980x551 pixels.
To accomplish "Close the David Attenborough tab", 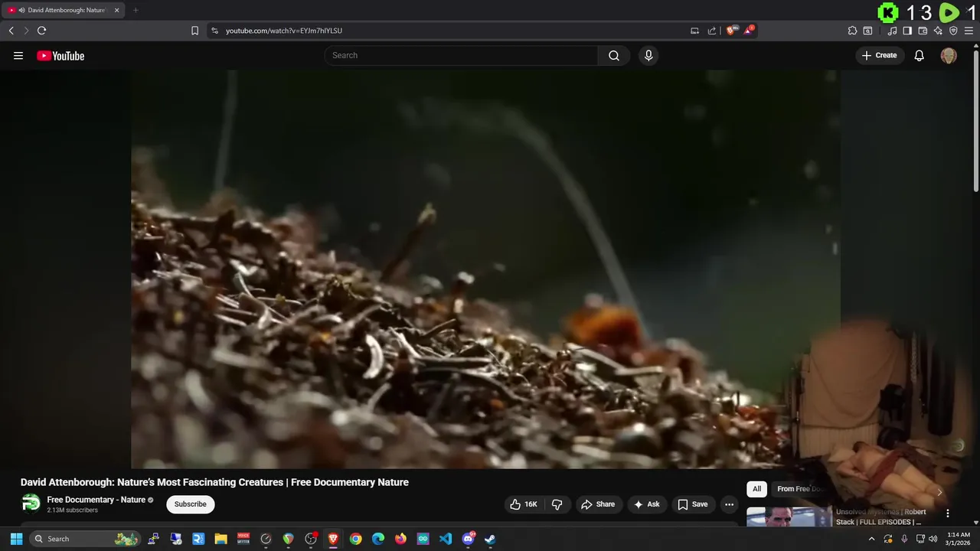I will (116, 10).
